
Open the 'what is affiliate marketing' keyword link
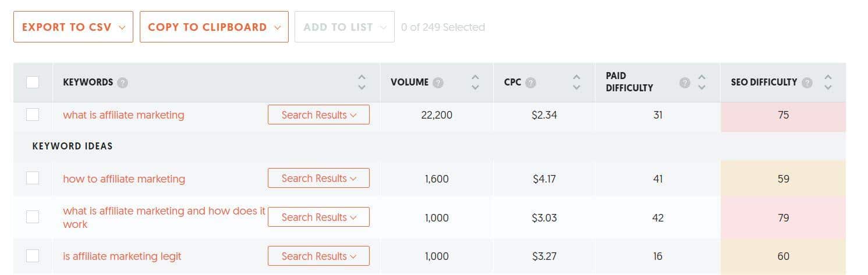coord(123,115)
